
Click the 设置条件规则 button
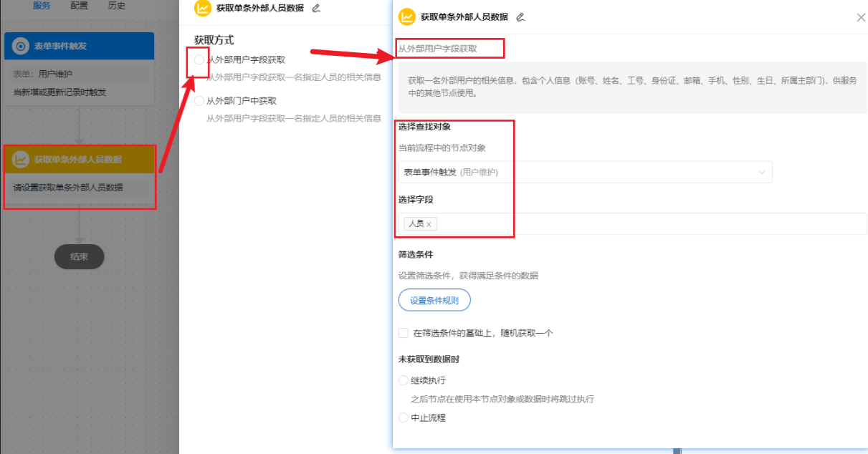[x=434, y=300]
